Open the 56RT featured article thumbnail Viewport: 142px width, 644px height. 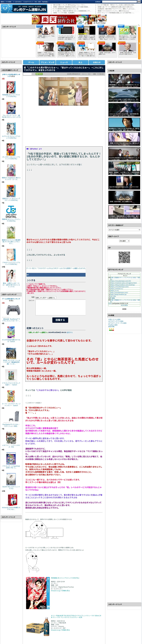[107, 30]
